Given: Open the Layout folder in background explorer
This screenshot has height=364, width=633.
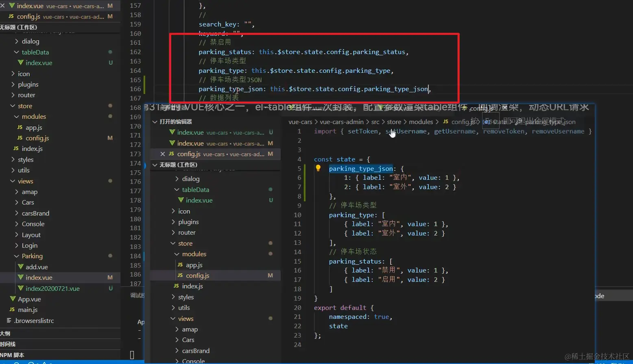Looking at the screenshot, I should pyautogui.click(x=31, y=235).
